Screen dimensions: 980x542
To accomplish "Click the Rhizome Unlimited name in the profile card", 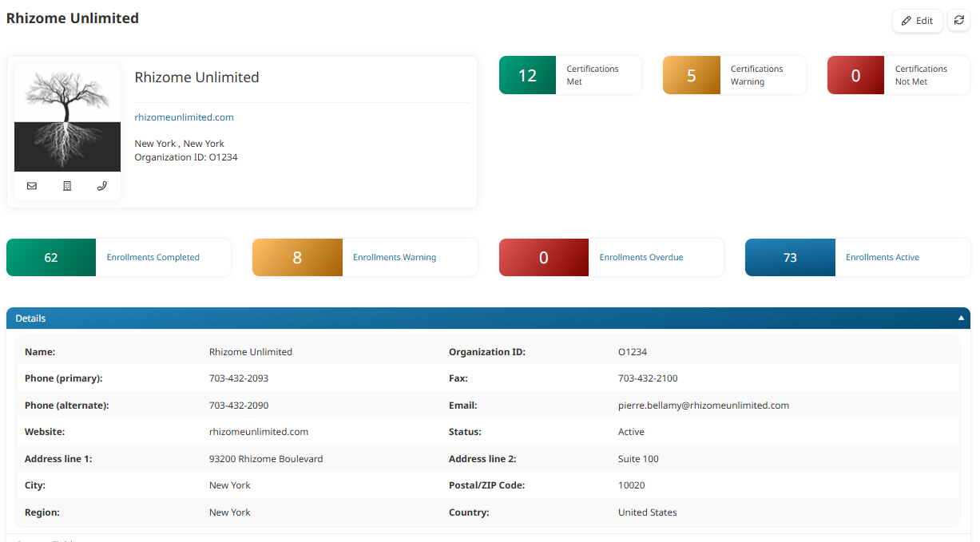I will tap(196, 77).
